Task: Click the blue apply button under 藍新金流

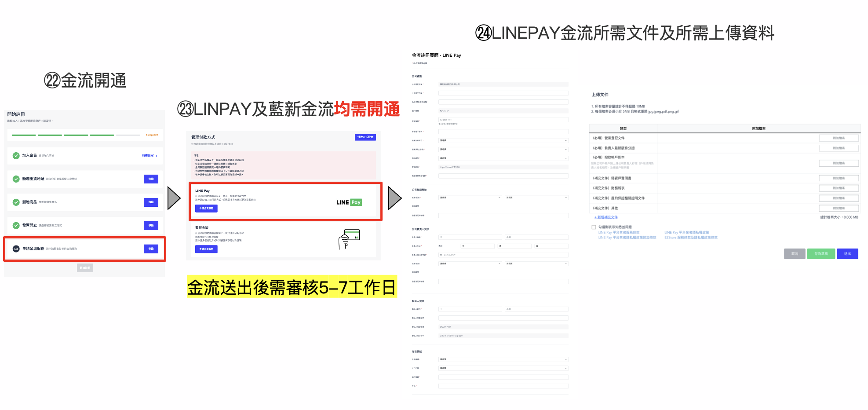Action: click(x=206, y=249)
